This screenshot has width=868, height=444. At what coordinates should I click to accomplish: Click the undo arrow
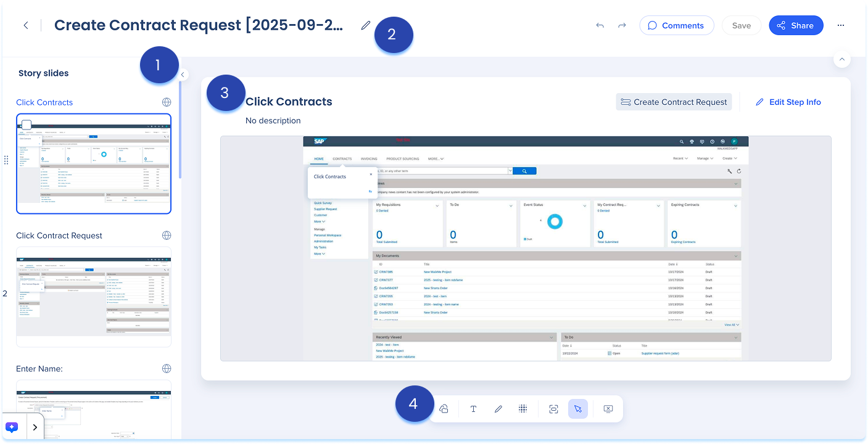[x=600, y=25]
